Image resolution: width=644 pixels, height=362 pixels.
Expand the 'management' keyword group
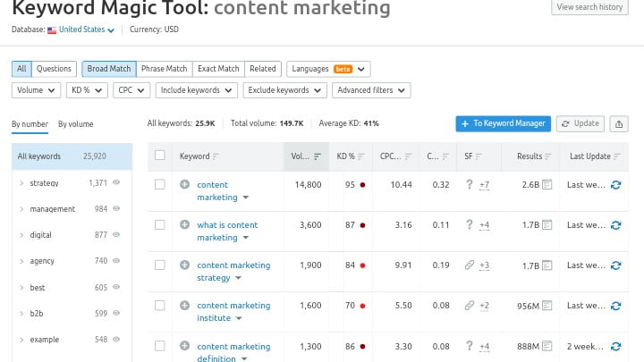21,209
